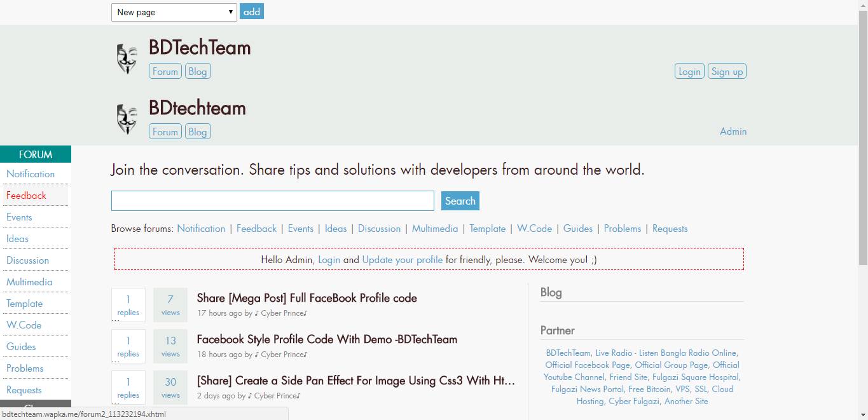Open Friend Site partner link

coord(628,377)
